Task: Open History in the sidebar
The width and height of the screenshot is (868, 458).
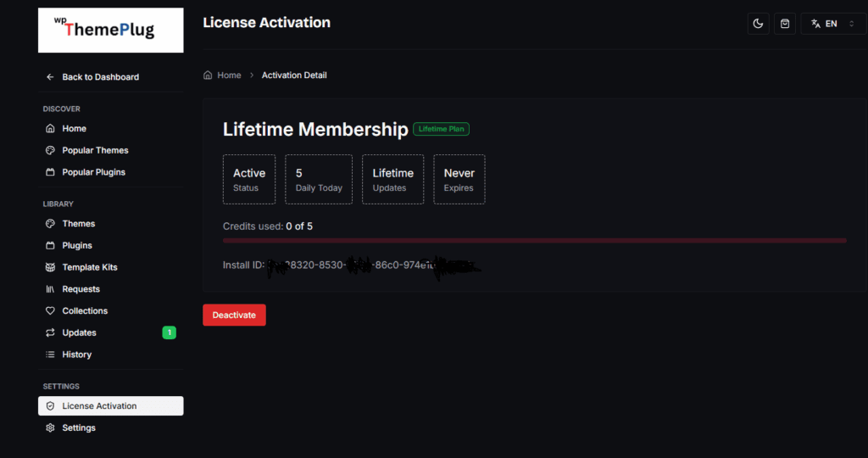Action: point(76,355)
